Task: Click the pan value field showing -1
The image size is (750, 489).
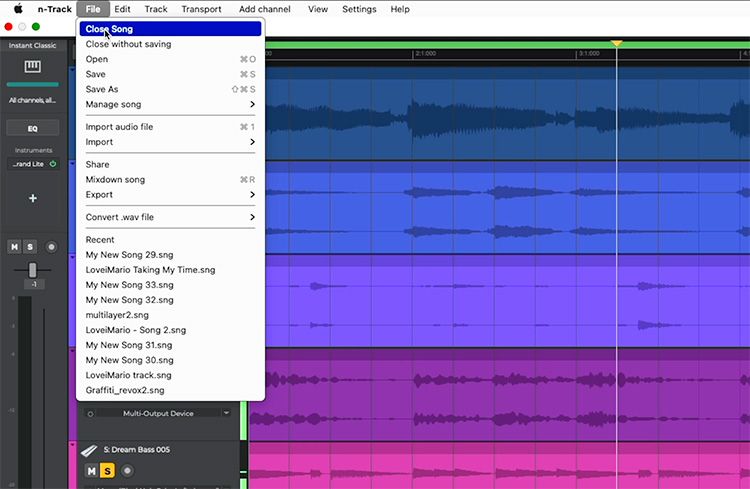Action: (33, 285)
